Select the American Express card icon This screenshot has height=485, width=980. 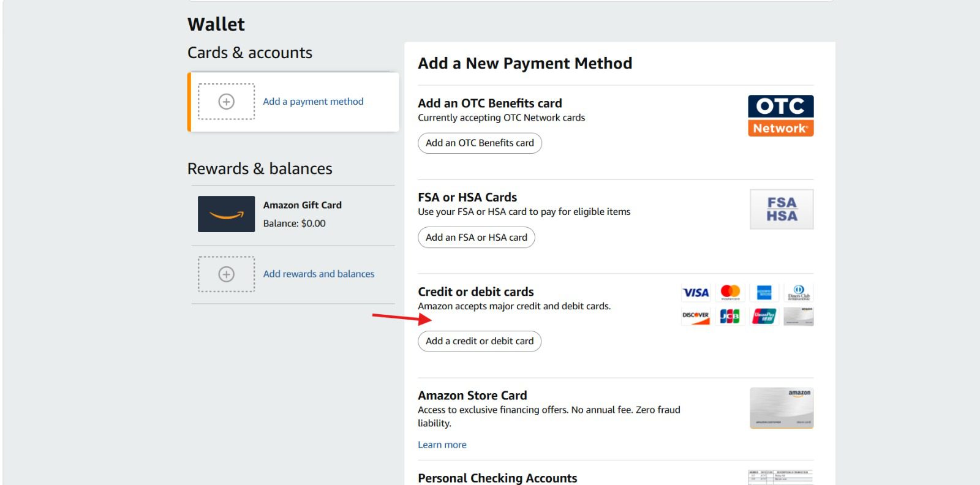(x=764, y=292)
